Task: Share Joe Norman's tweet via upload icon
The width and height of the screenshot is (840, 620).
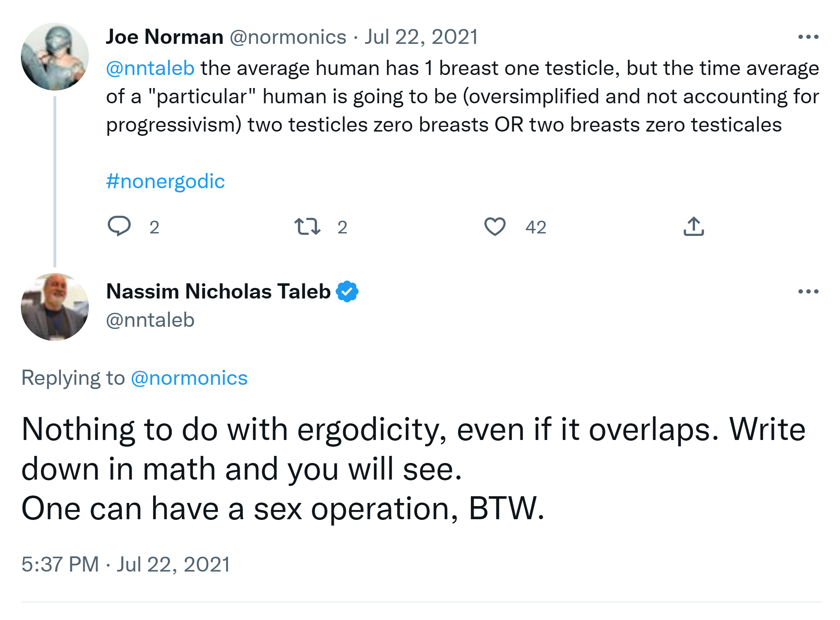Action: pos(694,227)
